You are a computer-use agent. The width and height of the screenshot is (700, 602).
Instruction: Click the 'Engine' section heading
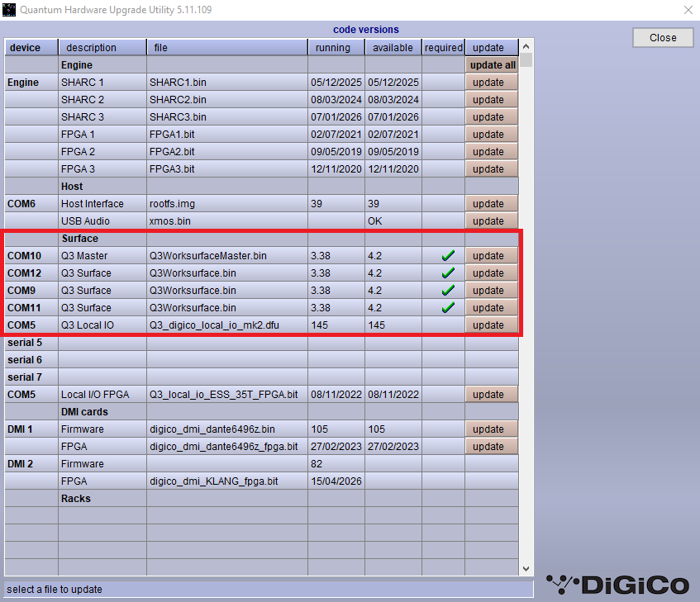pyautogui.click(x=77, y=65)
